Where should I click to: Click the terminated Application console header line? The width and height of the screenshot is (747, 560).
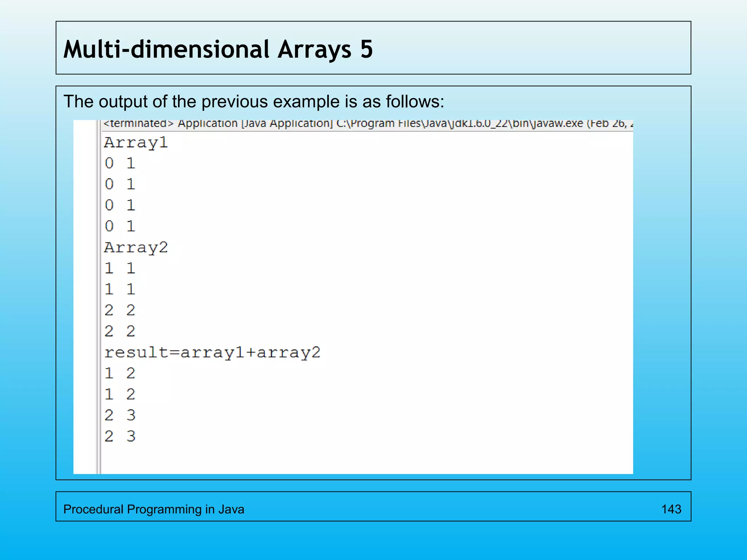click(368, 124)
